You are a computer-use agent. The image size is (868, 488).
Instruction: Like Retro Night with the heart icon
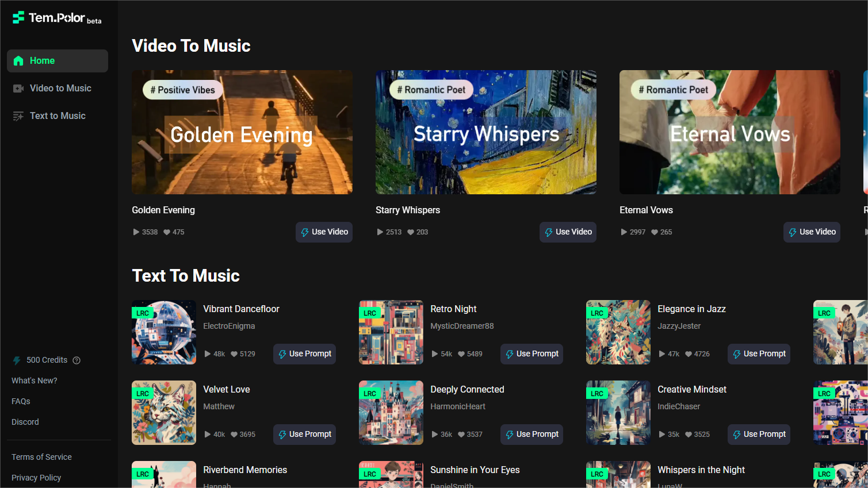coord(461,354)
